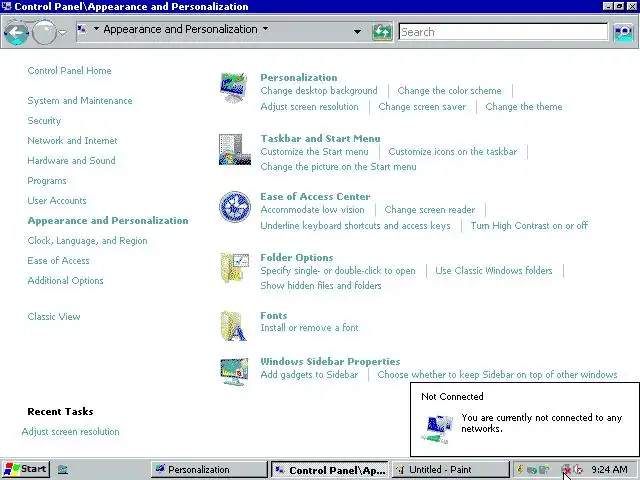Switch to Personalization taskbar button
This screenshot has height=480, width=640.
pos(209,470)
